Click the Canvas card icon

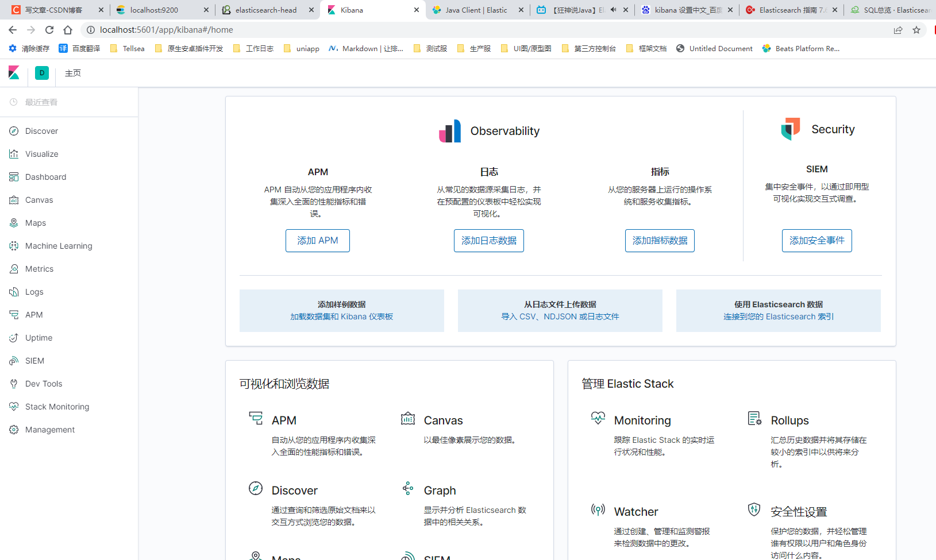click(x=408, y=418)
